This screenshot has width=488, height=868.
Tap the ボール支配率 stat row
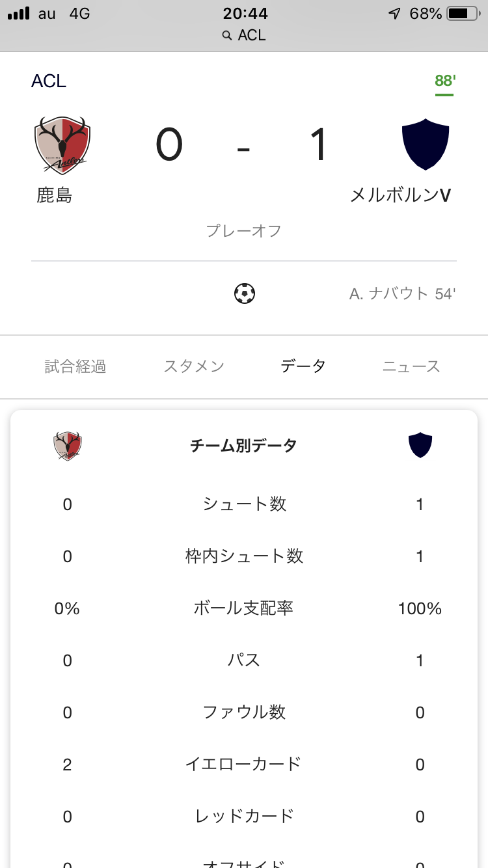243,608
